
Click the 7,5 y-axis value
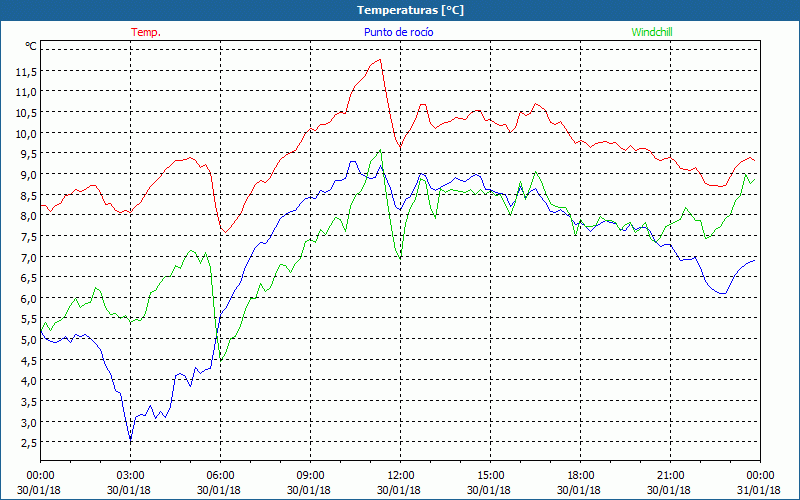point(29,237)
